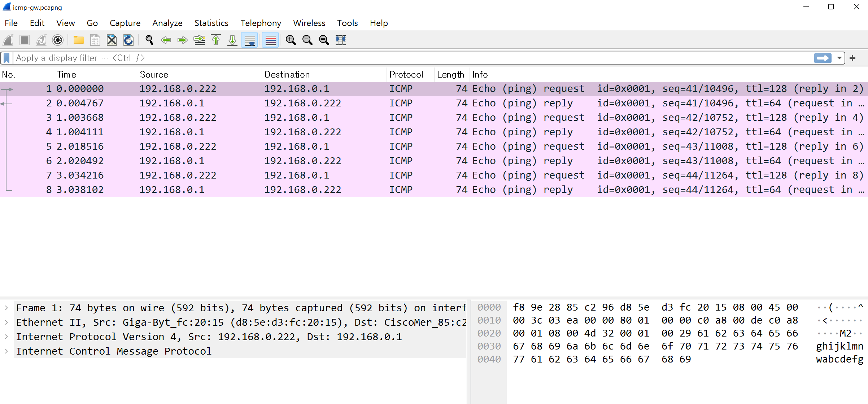Viewport: 868px width, 404px height.
Task: Click the Find packet magnifier icon
Action: pyautogui.click(x=149, y=40)
